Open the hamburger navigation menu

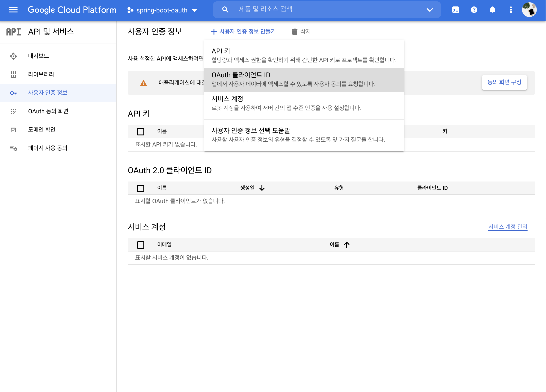point(13,10)
